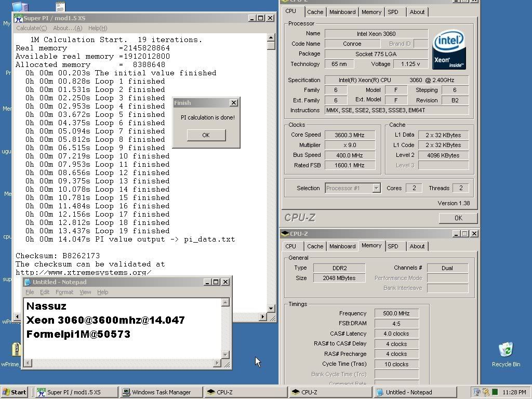Open Cache tab in the CPU-Z Memory window

pyautogui.click(x=315, y=246)
